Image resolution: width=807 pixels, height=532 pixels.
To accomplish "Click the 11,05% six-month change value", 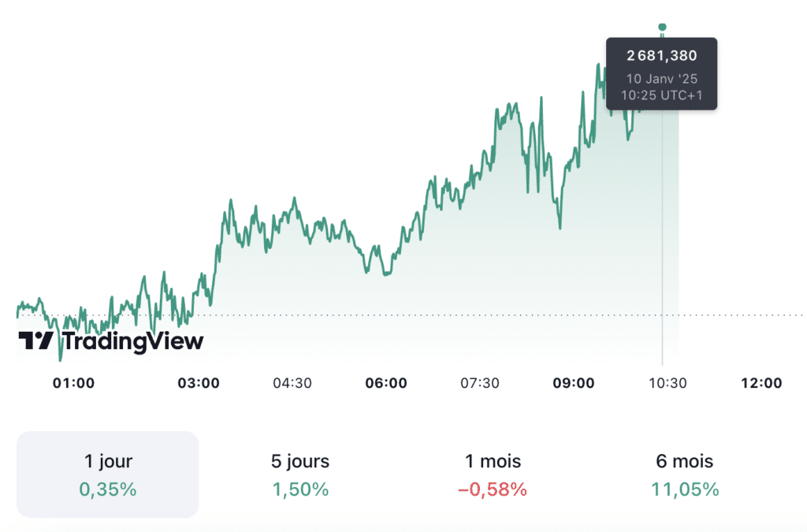I will click(685, 489).
